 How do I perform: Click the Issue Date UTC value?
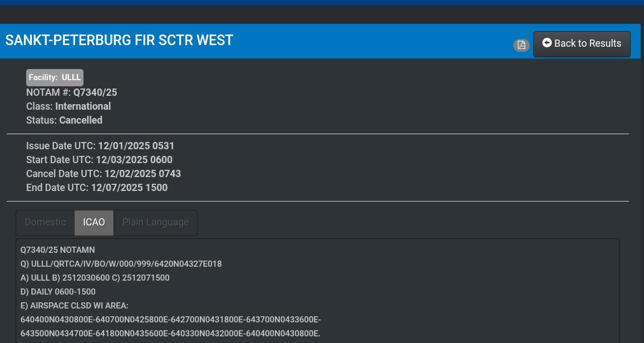tap(136, 146)
